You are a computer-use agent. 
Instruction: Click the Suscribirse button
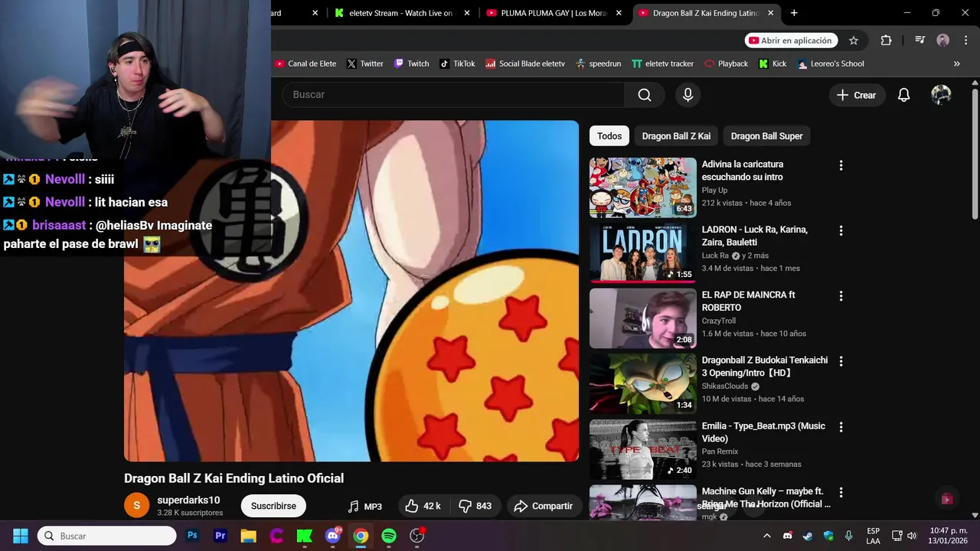click(x=273, y=506)
